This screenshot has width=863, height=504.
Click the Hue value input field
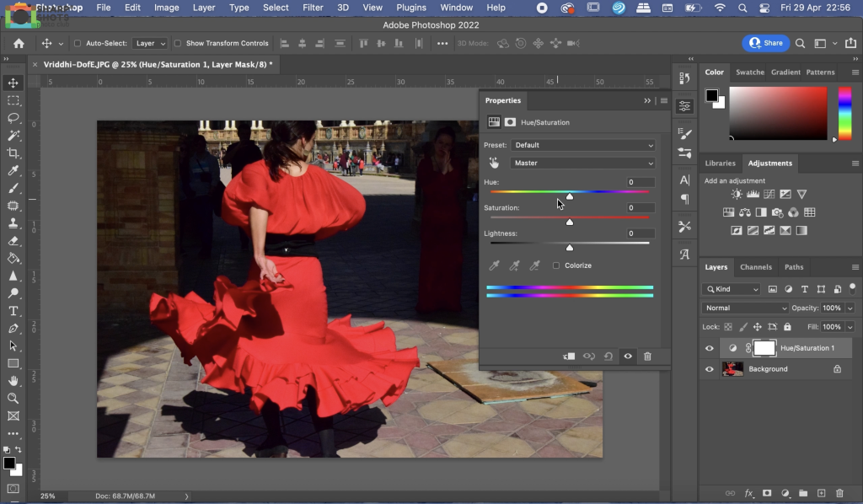[640, 183]
